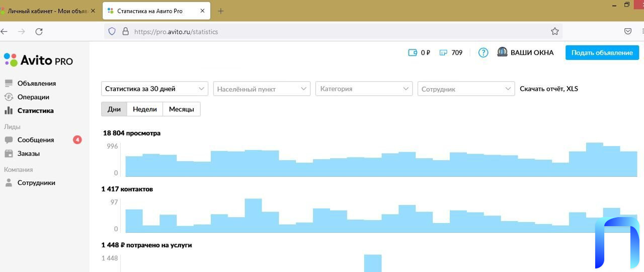Open the help question mark icon
Image resolution: width=644 pixels, height=272 pixels.
(483, 52)
